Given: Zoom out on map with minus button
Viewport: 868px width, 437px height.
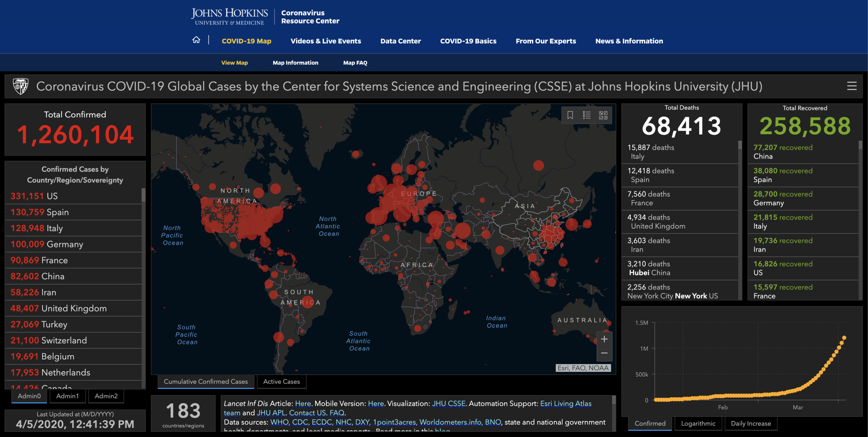Looking at the screenshot, I should point(604,353).
